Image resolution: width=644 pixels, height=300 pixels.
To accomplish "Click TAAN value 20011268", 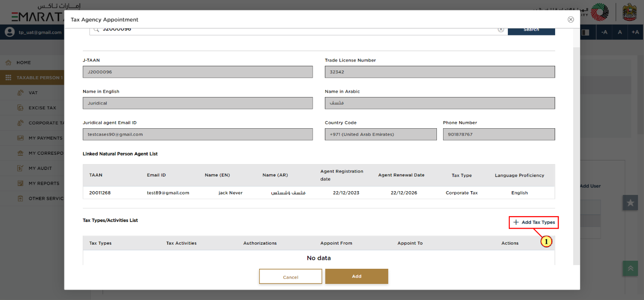I will [x=100, y=193].
